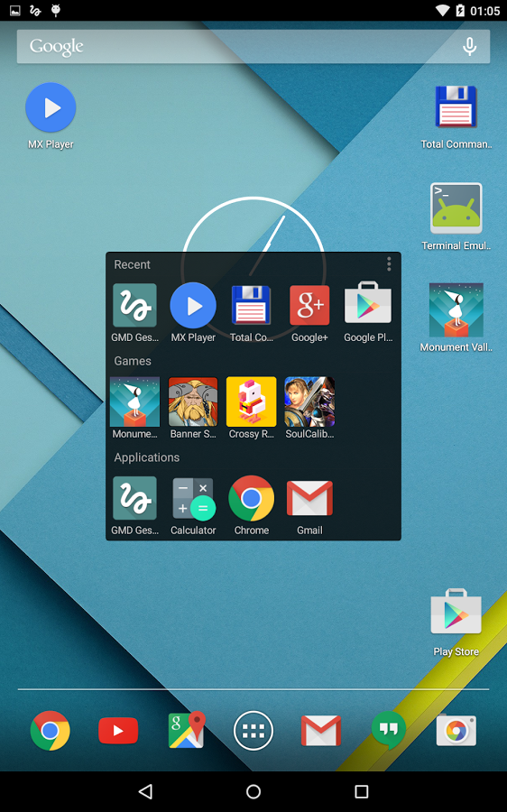Open YouTube from the dock
The image size is (507, 812).
pyautogui.click(x=118, y=731)
